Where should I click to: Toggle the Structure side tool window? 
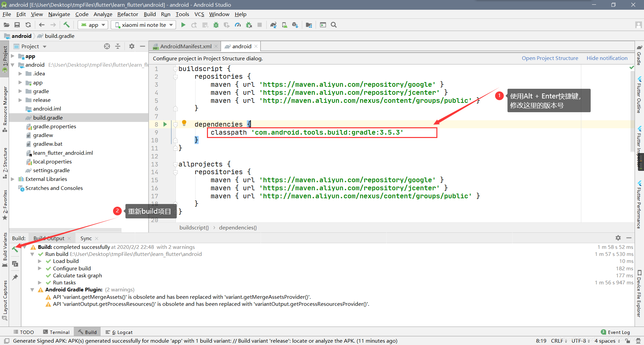[x=5, y=163]
